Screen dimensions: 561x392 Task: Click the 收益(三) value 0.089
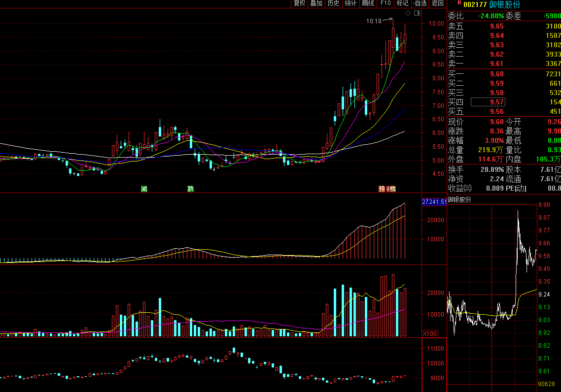point(495,188)
